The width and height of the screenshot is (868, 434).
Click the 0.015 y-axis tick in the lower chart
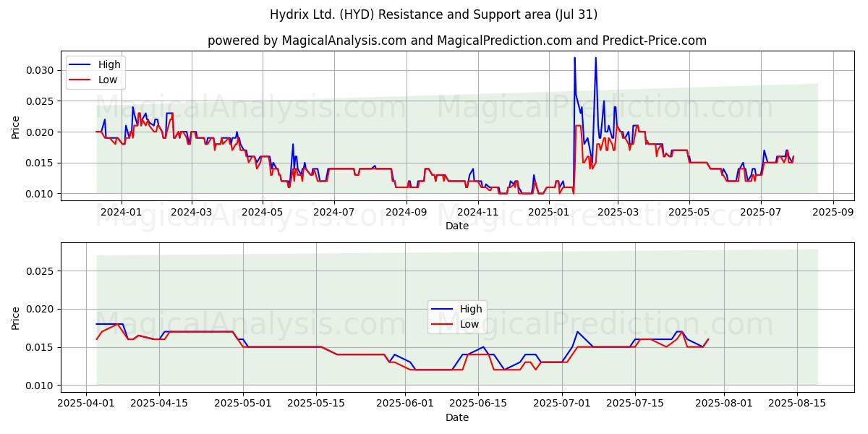40,347
